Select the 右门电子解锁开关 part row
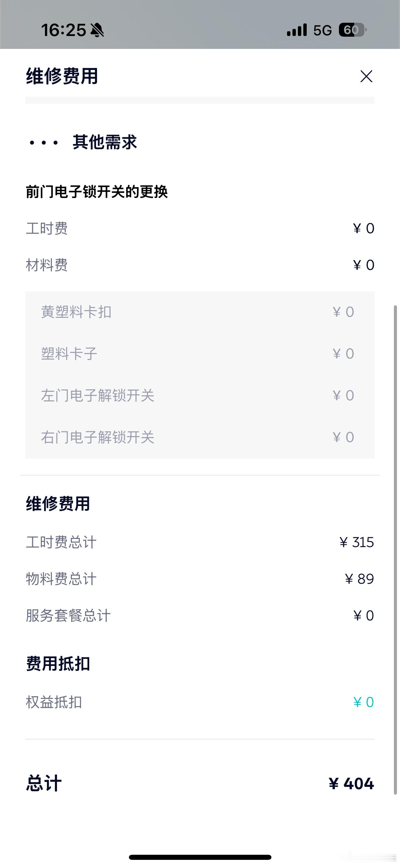The width and height of the screenshot is (400, 868). (x=200, y=437)
